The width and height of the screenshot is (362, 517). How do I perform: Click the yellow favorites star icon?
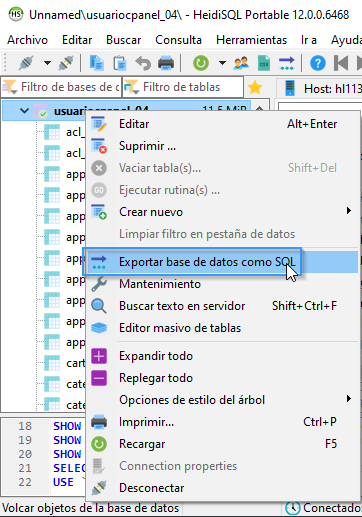255,87
